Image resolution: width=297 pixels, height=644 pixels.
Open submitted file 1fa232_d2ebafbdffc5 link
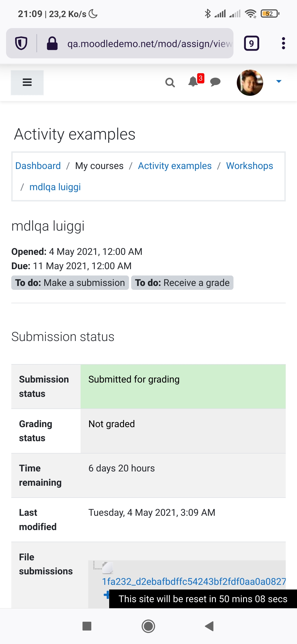tap(194, 582)
